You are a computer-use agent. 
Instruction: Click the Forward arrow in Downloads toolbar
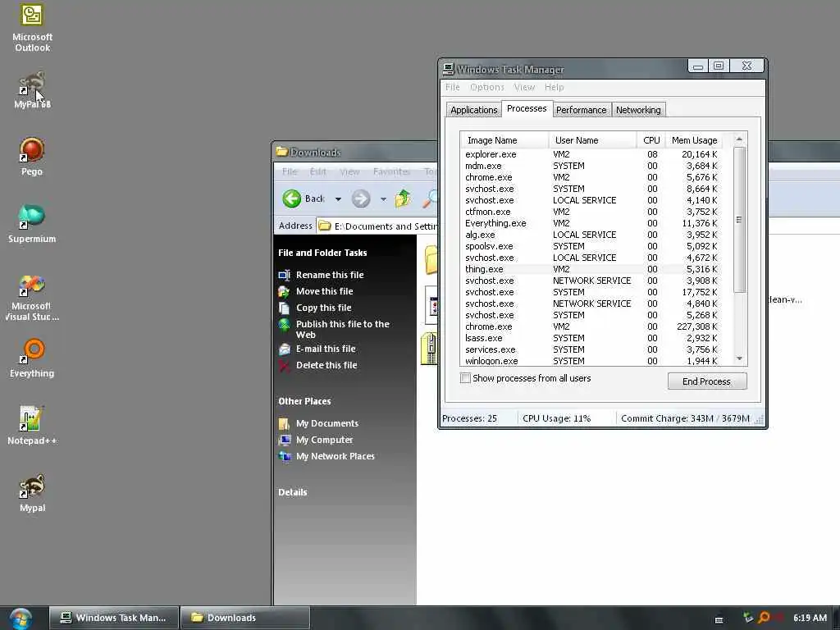point(361,199)
